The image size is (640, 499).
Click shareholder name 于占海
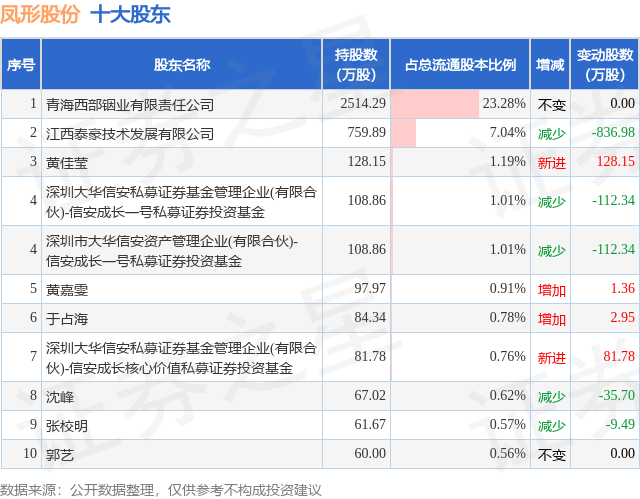tap(67, 319)
